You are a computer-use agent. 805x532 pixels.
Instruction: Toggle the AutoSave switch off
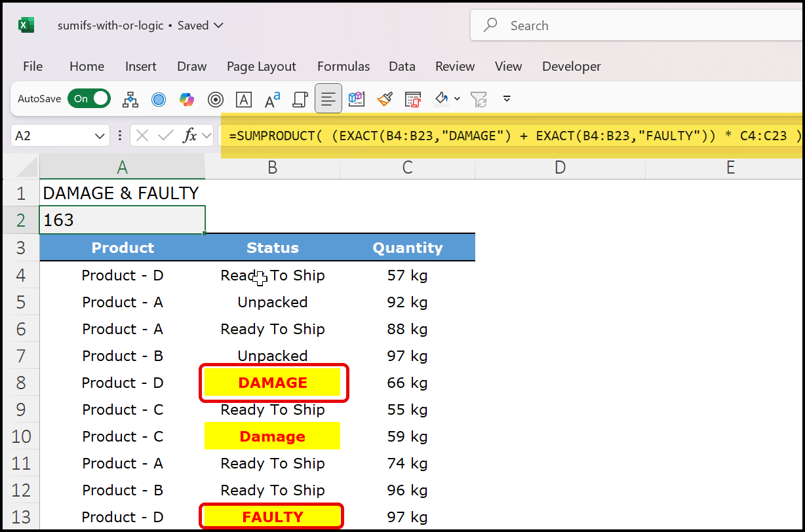(89, 99)
